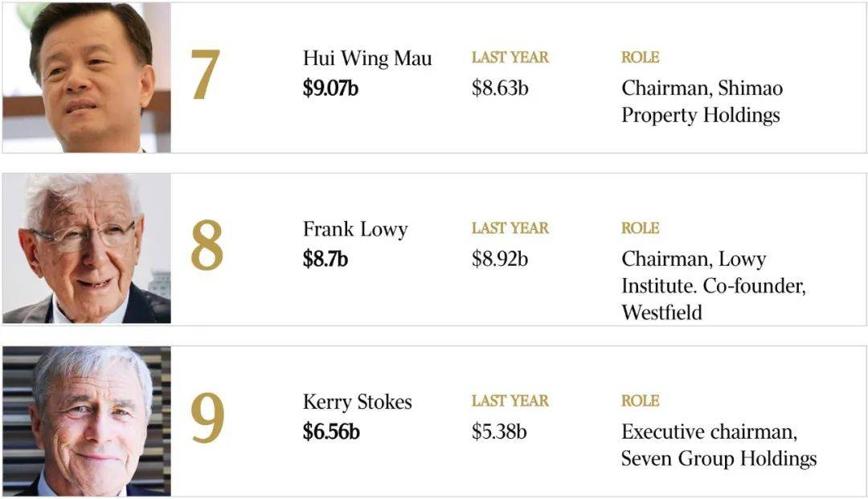Select the name Frank Lowy
This screenshot has height=499, width=868.
[355, 230]
